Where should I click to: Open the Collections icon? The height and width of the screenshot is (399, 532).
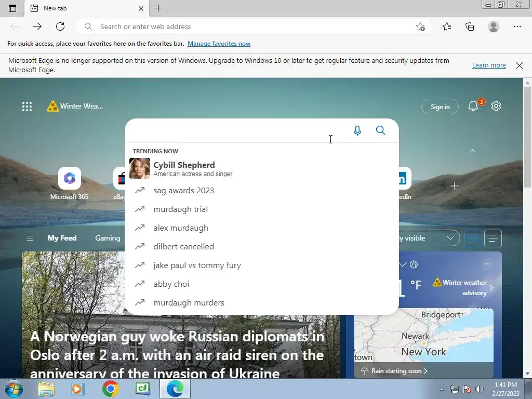point(470,26)
